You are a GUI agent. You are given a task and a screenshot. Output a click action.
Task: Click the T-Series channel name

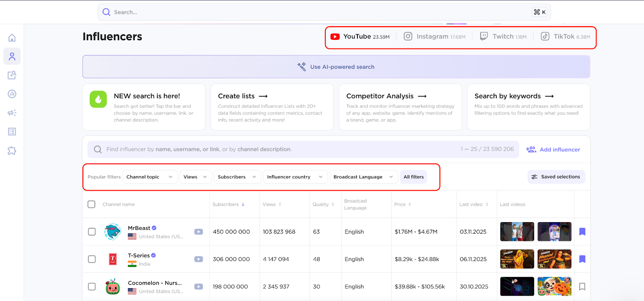pos(139,256)
